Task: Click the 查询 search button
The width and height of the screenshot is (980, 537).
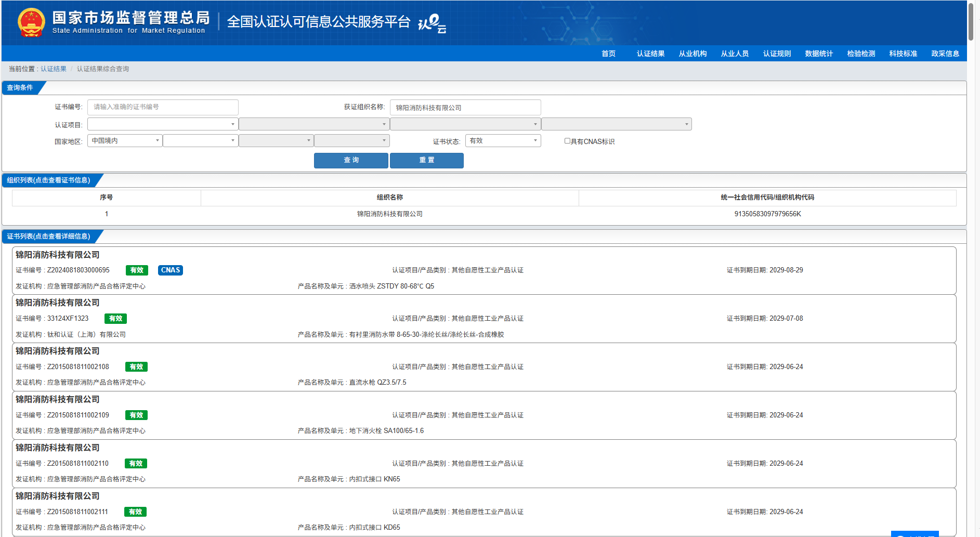Action: [x=351, y=160]
